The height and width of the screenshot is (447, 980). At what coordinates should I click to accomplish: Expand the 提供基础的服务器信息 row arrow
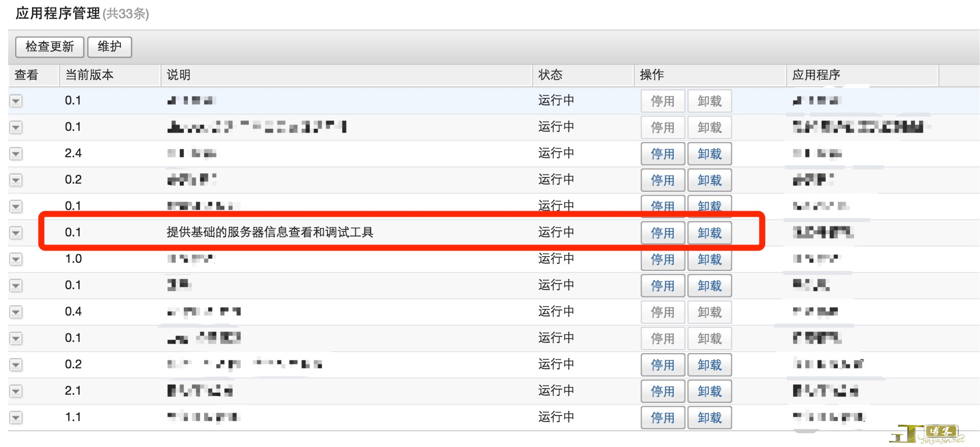(16, 233)
